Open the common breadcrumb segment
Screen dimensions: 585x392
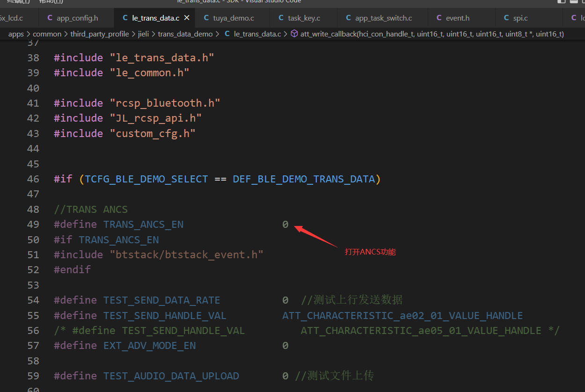coord(47,34)
